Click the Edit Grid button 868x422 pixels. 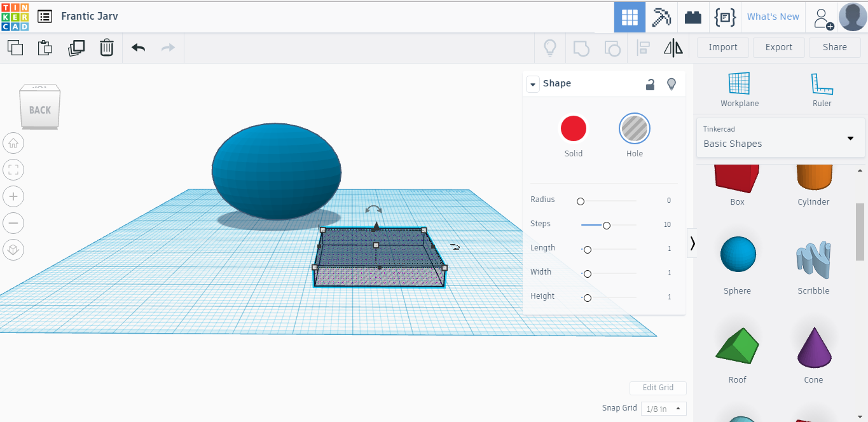tap(658, 388)
